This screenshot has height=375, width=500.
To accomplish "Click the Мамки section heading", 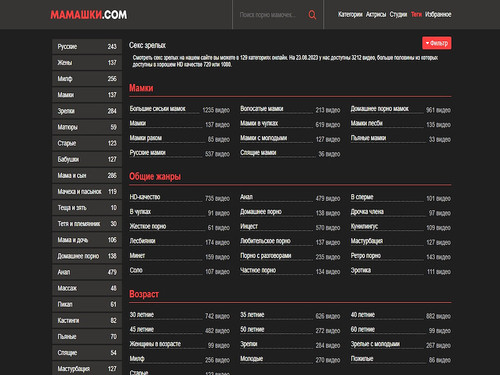I will pyautogui.click(x=141, y=88).
